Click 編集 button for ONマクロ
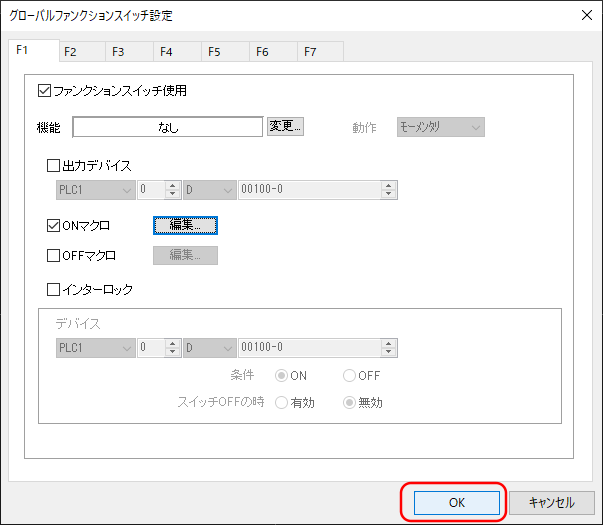The width and height of the screenshot is (603, 525). click(185, 226)
